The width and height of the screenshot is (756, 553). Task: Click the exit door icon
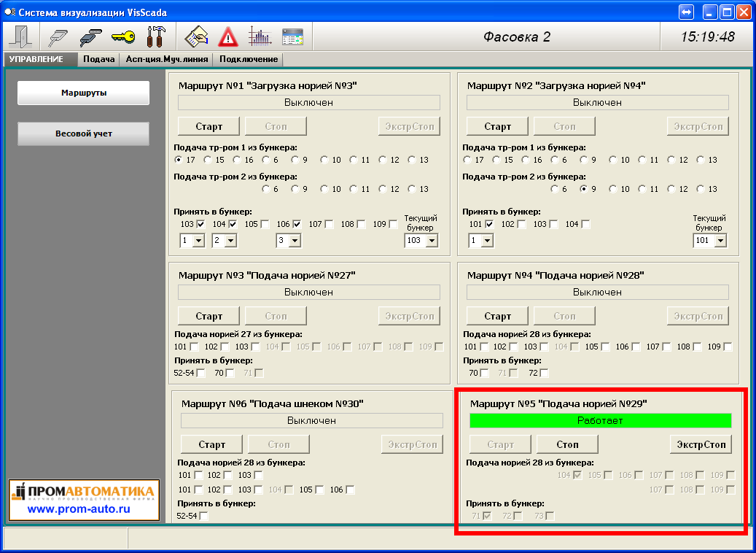20,36
